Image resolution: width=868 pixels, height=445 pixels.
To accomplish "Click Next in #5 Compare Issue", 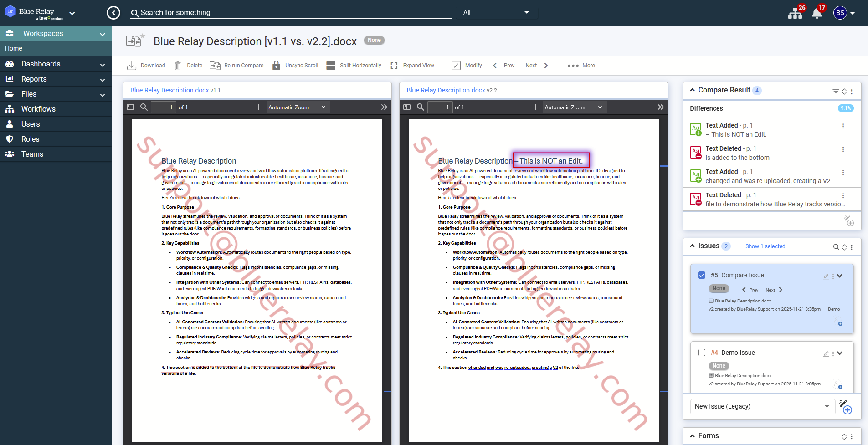I will click(x=774, y=290).
